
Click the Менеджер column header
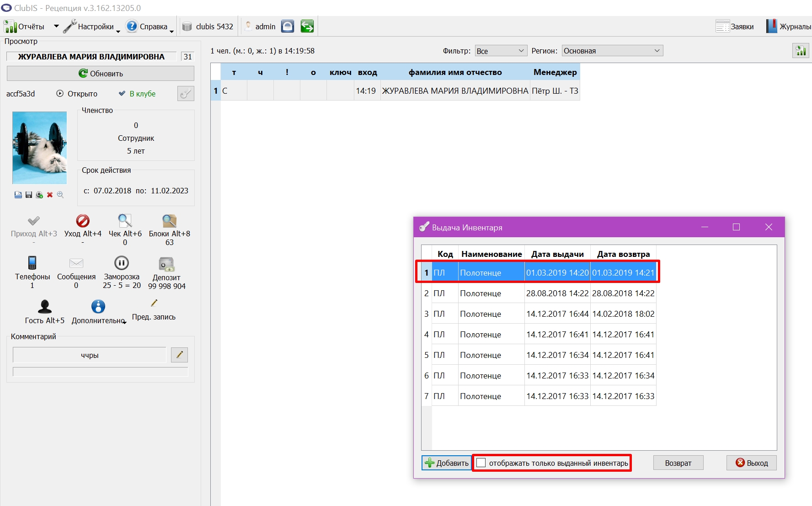tap(555, 72)
